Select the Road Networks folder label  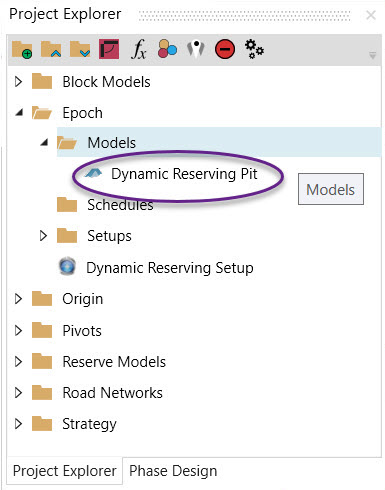[x=112, y=393]
